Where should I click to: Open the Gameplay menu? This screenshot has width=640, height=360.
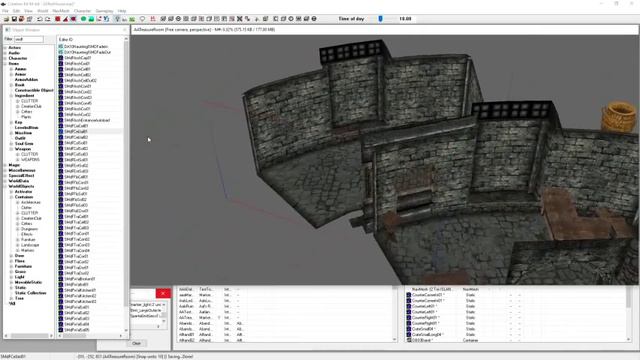click(104, 11)
